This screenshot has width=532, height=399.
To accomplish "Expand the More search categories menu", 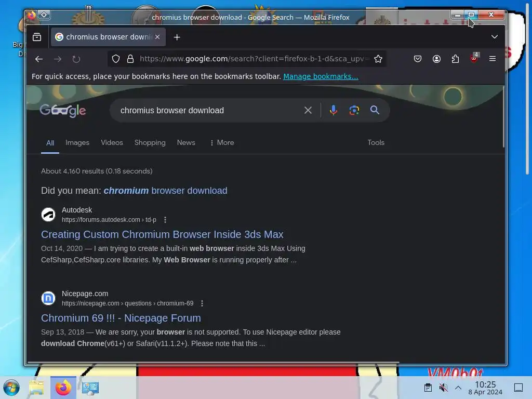I will (x=222, y=142).
